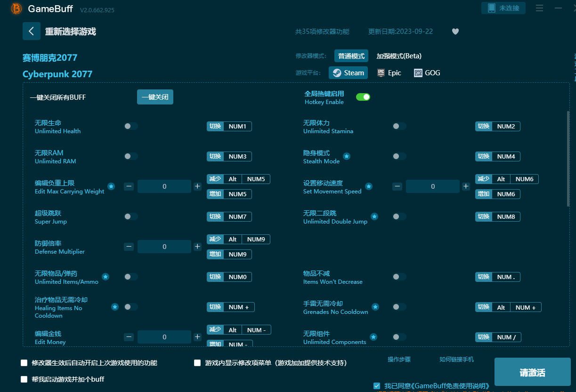Toggle Unlimited Components switch
This screenshot has width=576, height=392.
tap(399, 337)
